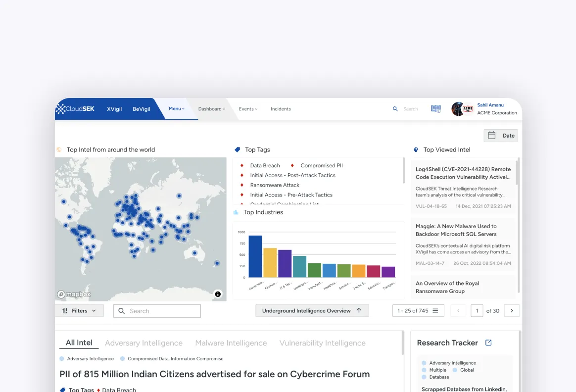
Task: Click the ACME Corporation logo badge
Action: point(468,109)
